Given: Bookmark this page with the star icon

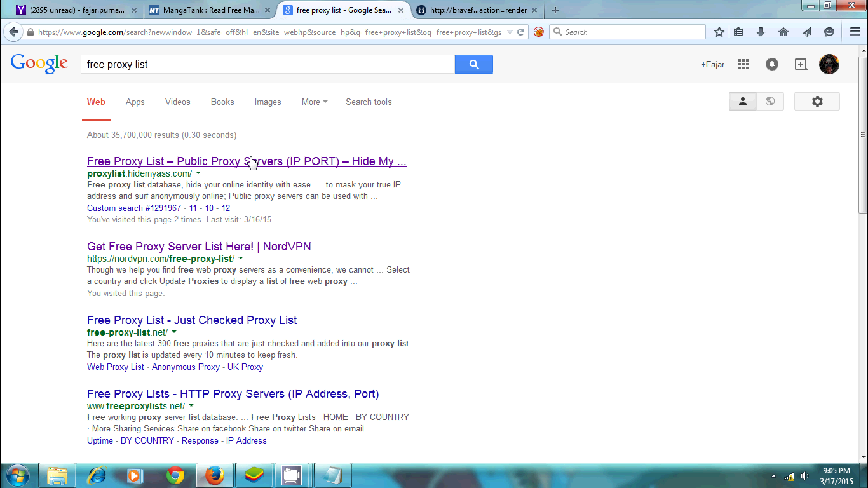Looking at the screenshot, I should [719, 32].
